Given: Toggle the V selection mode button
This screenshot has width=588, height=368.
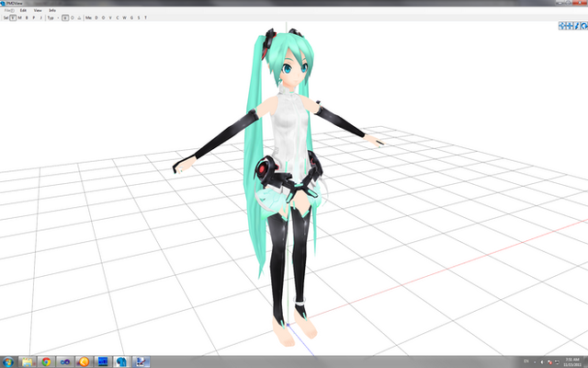Looking at the screenshot, I should [13, 17].
